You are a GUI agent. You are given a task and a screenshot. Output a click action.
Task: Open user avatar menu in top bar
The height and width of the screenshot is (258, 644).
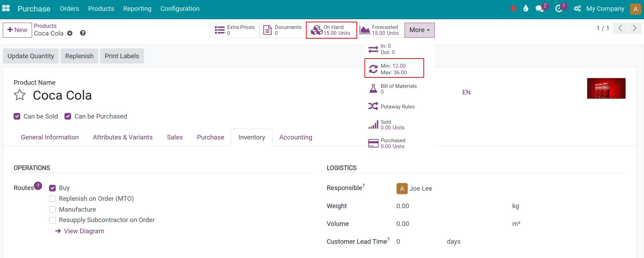[x=635, y=9]
